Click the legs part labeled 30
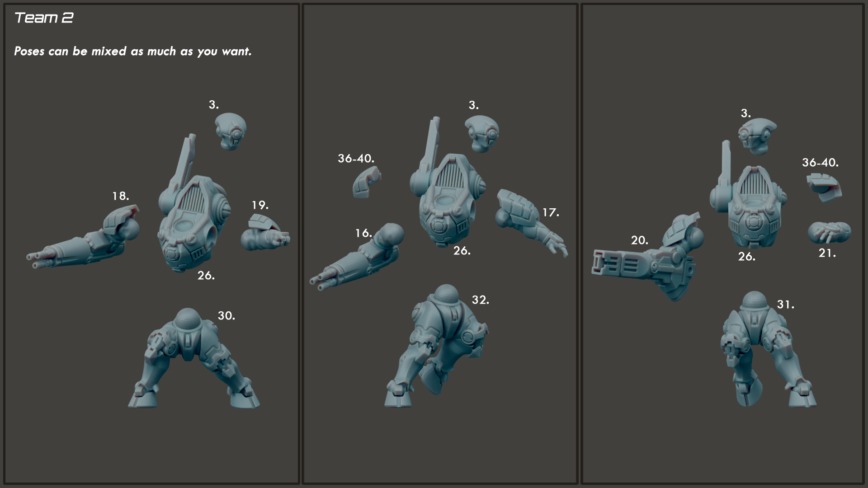 (x=193, y=358)
